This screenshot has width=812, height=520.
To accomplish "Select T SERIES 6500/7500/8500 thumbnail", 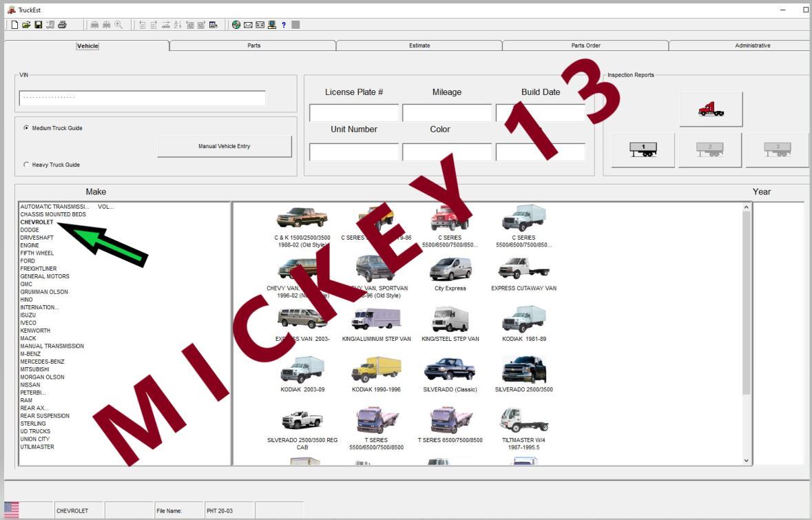I will point(450,420).
